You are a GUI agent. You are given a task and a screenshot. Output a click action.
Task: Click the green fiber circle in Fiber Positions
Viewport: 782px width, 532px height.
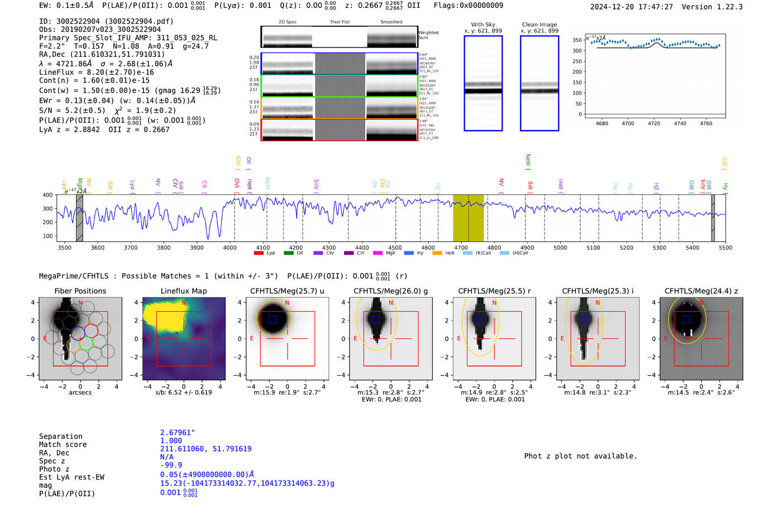85,343
